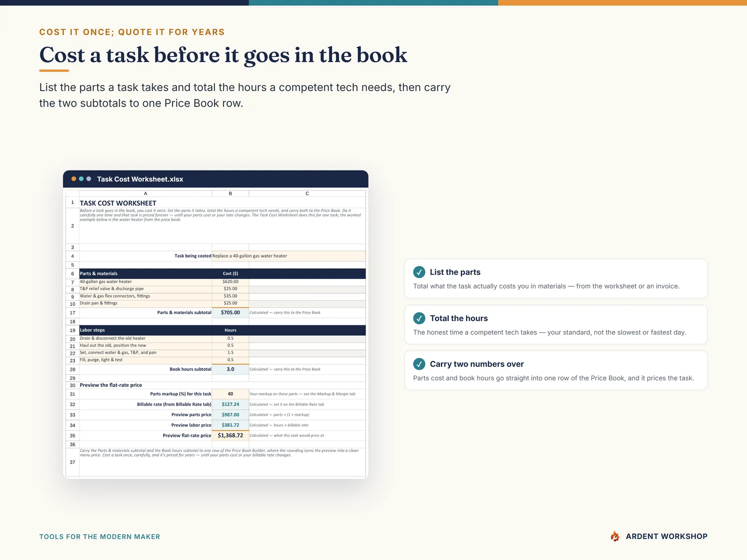This screenshot has height=560, width=747.
Task: Select the 'Water & gas flex connectors, fittings' cell
Action: coord(146,296)
